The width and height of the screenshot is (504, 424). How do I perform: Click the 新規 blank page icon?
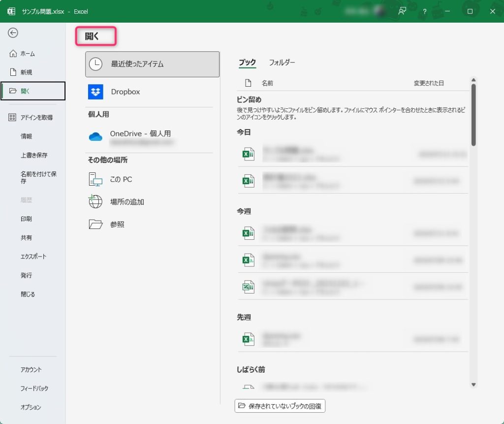click(13, 72)
